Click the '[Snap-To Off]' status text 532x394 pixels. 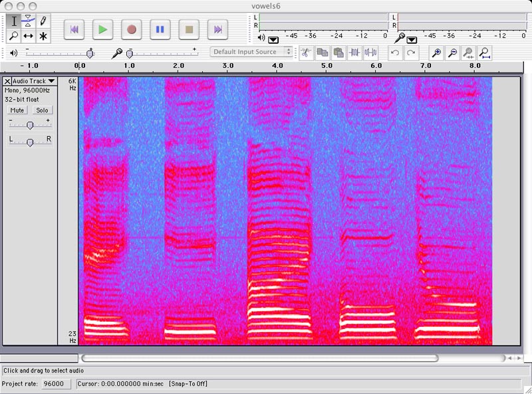coord(188,384)
